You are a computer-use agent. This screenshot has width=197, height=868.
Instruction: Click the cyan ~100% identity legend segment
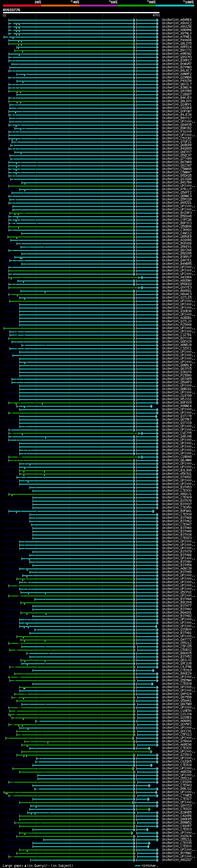pyautogui.click(x=175, y=6)
